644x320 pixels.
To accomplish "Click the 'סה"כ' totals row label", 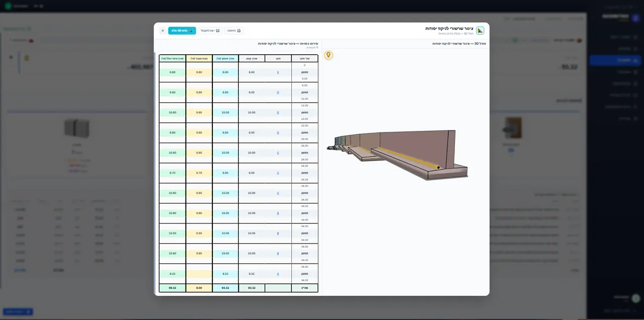I will pos(304,288).
